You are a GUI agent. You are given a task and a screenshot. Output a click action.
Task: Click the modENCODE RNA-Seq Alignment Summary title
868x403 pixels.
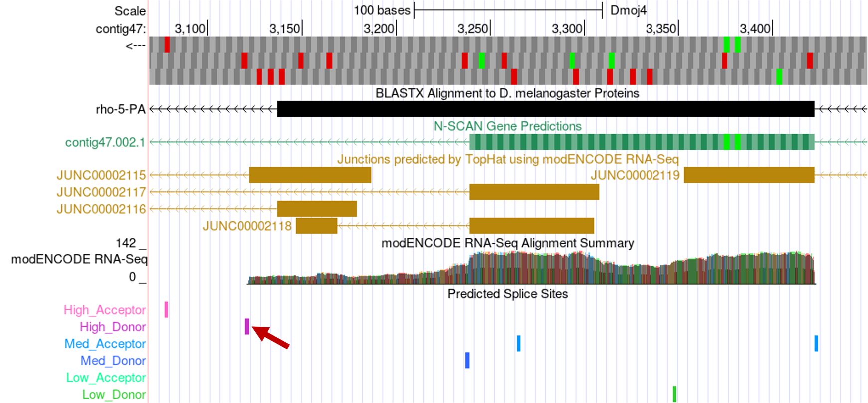[x=508, y=243]
